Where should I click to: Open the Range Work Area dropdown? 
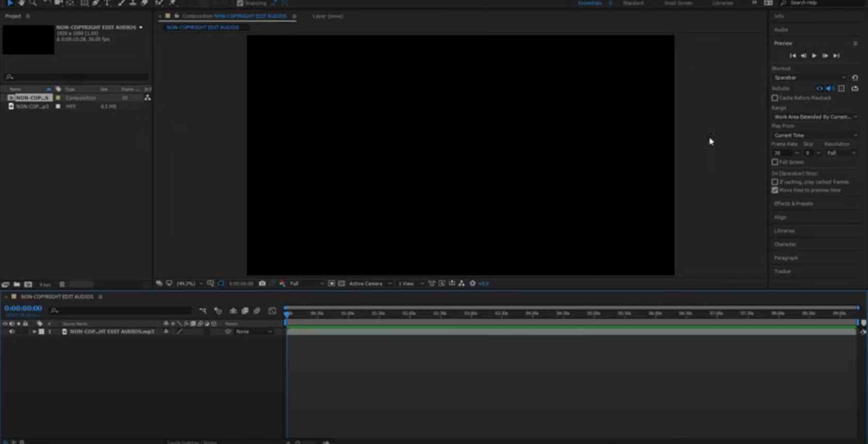pyautogui.click(x=815, y=117)
